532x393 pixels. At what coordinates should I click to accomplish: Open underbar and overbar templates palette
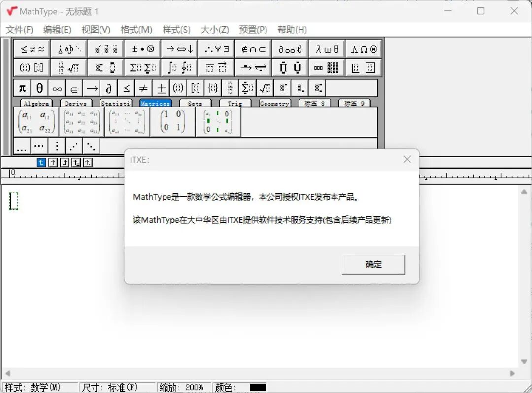[x=216, y=68]
